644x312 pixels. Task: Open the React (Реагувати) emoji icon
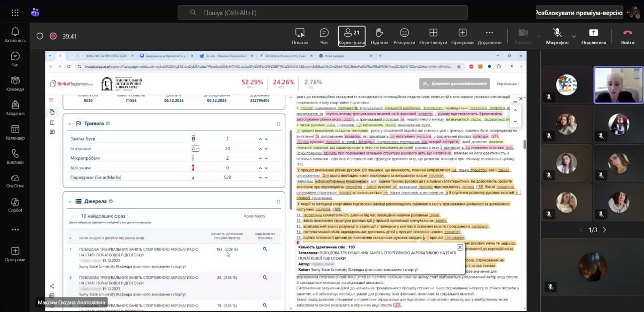[x=404, y=33]
